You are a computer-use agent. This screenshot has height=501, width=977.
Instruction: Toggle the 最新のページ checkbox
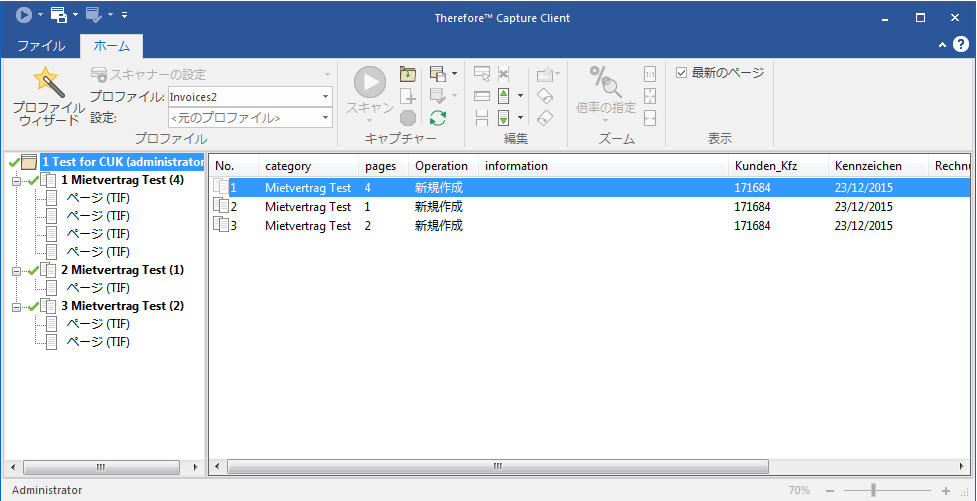(x=682, y=73)
